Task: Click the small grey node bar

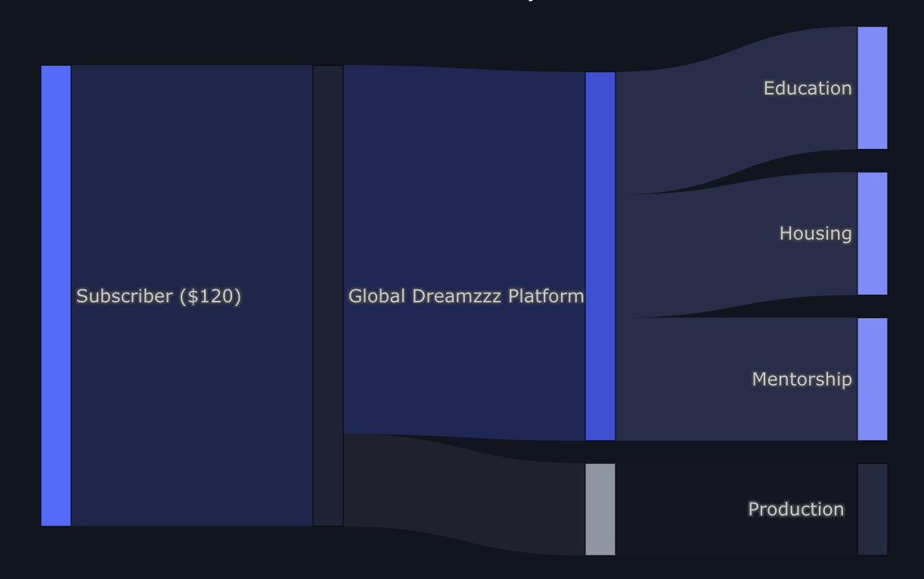Action: coord(600,509)
